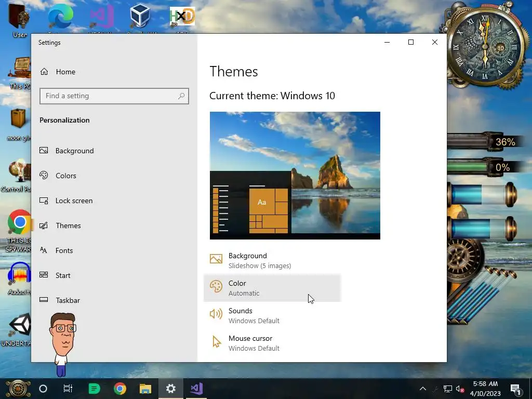This screenshot has height=399, width=532.
Task: Click the orange Aa tile in preview
Action: tap(262, 202)
